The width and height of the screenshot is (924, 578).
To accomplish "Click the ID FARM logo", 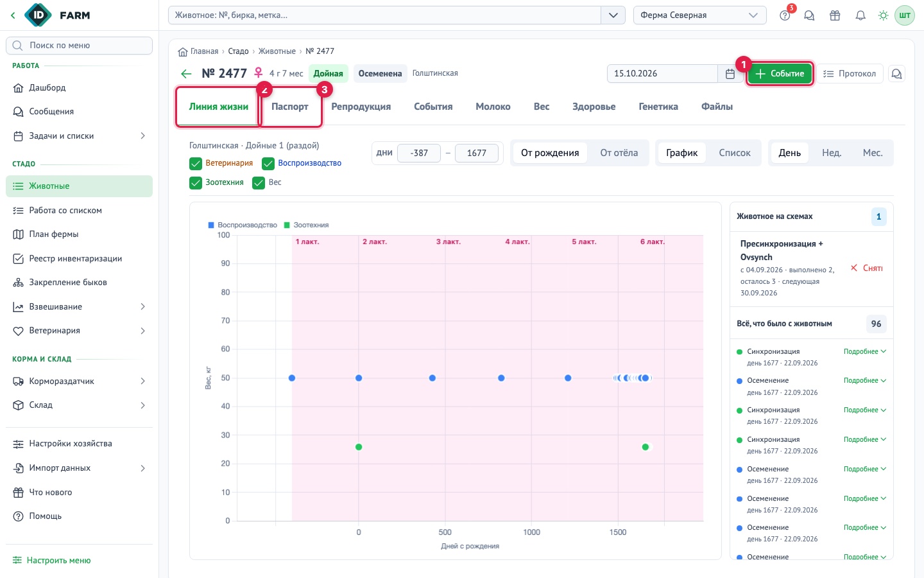I will [x=58, y=15].
